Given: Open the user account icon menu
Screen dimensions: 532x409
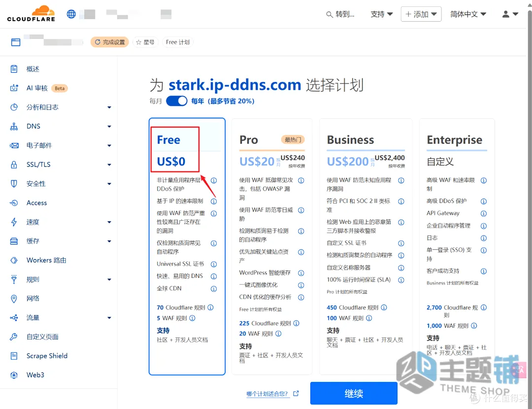Looking at the screenshot, I should (510, 14).
